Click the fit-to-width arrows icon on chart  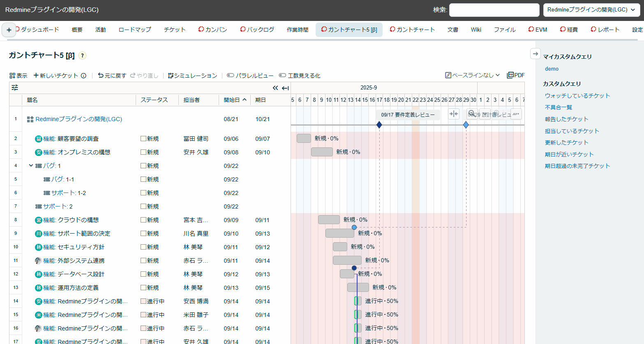click(x=453, y=114)
